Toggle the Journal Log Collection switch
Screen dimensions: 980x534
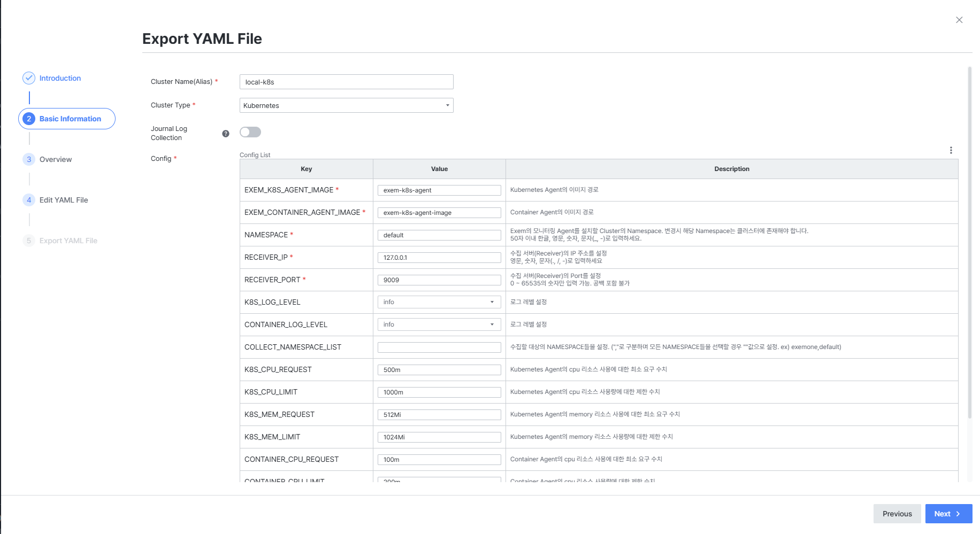[250, 132]
